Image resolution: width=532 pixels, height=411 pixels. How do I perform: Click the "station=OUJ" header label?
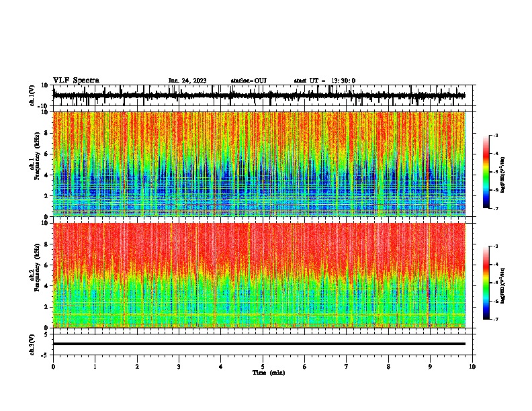click(x=249, y=81)
